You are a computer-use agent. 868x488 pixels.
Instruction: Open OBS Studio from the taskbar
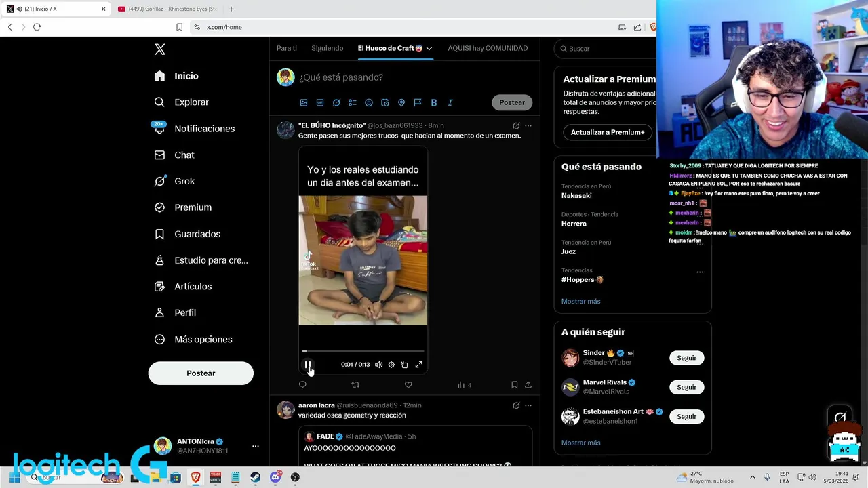tap(295, 477)
